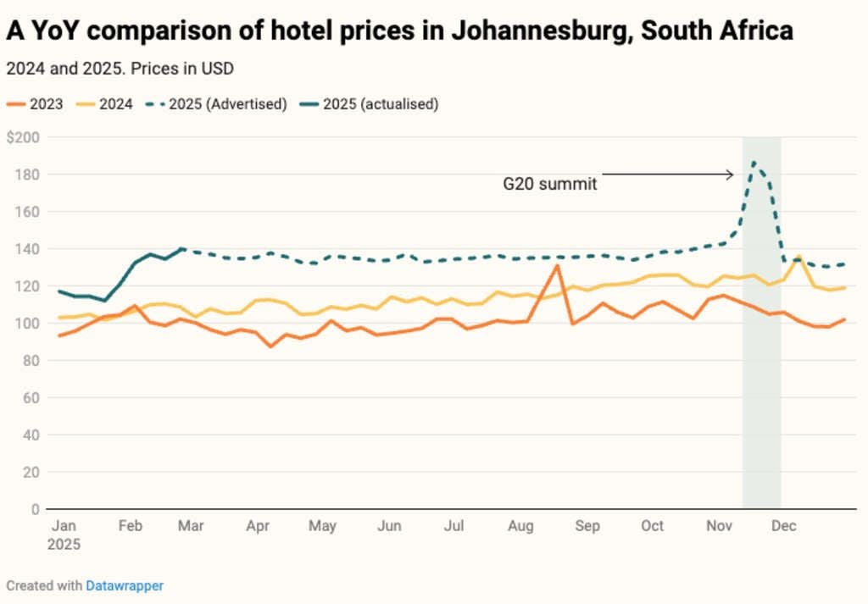Click the 0 y-axis label
Viewport: 868px width, 604px height.
point(35,509)
